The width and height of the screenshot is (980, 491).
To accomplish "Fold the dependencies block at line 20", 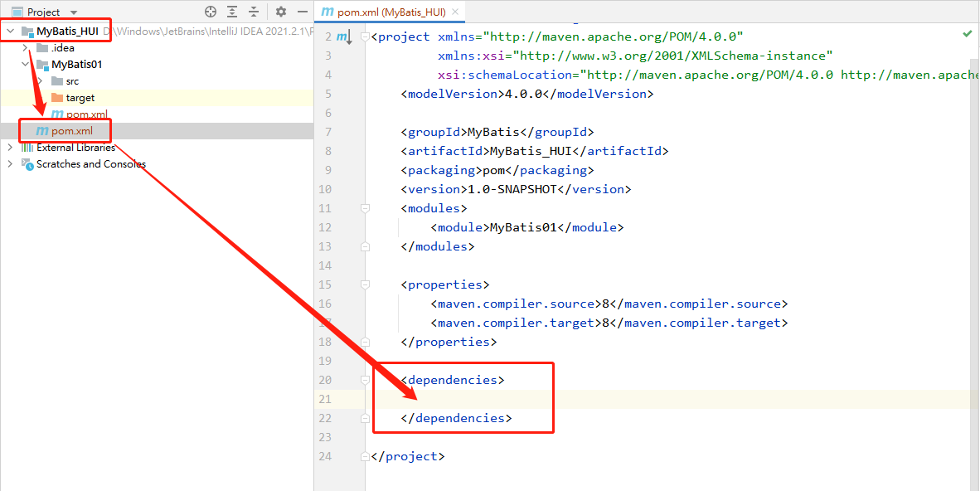I will pyautogui.click(x=366, y=380).
